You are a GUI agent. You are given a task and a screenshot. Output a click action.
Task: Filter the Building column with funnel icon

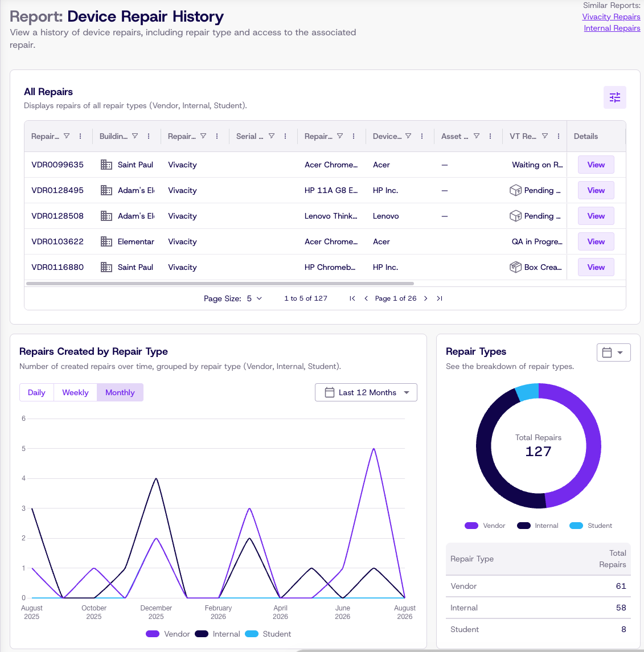pos(135,136)
